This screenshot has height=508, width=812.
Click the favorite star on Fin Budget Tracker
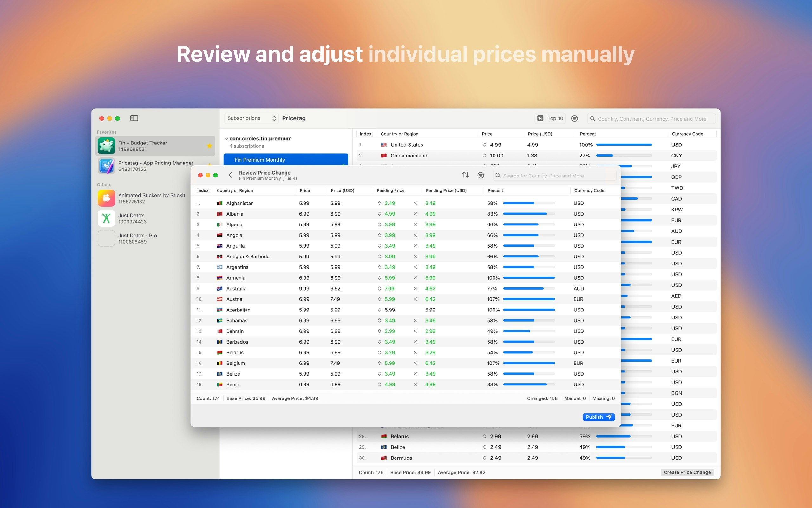(x=209, y=146)
